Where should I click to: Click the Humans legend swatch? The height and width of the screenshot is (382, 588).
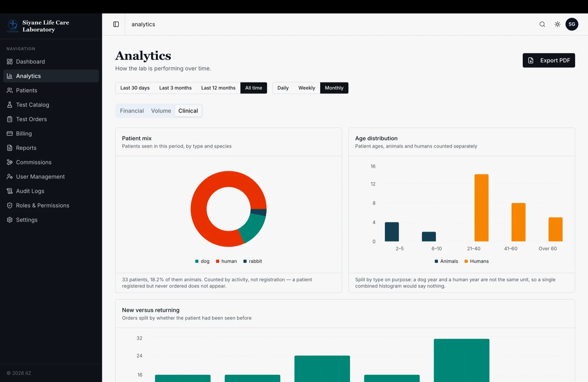point(466,261)
